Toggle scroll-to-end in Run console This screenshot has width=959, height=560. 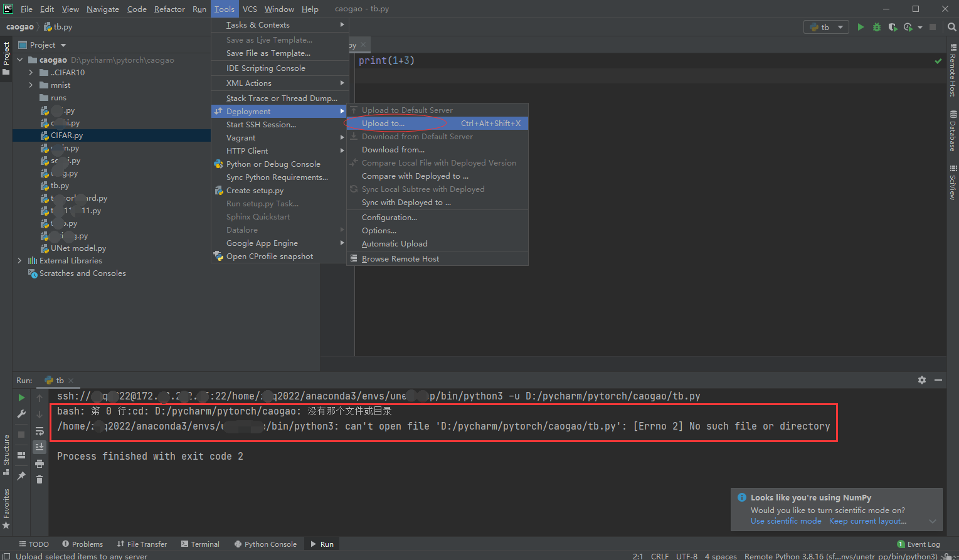coord(40,446)
